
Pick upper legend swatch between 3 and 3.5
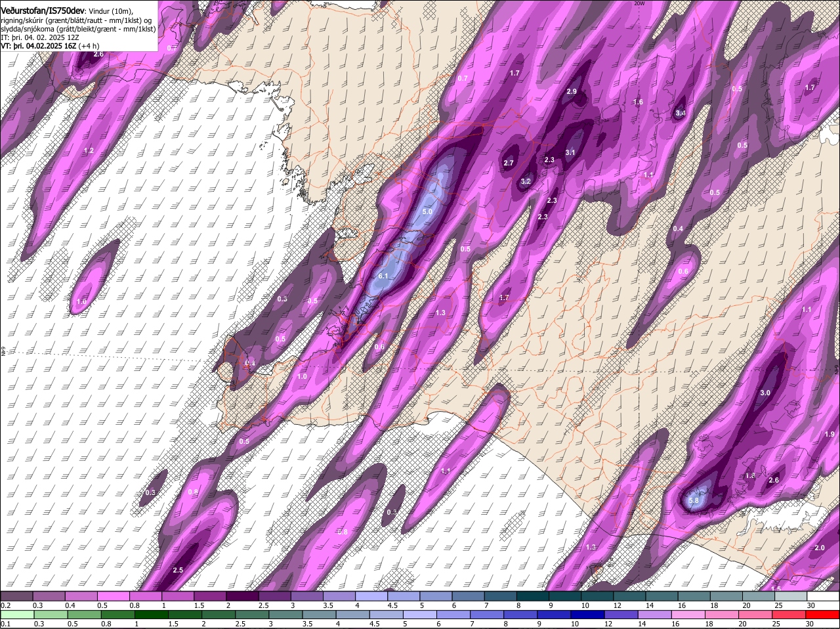click(306, 596)
